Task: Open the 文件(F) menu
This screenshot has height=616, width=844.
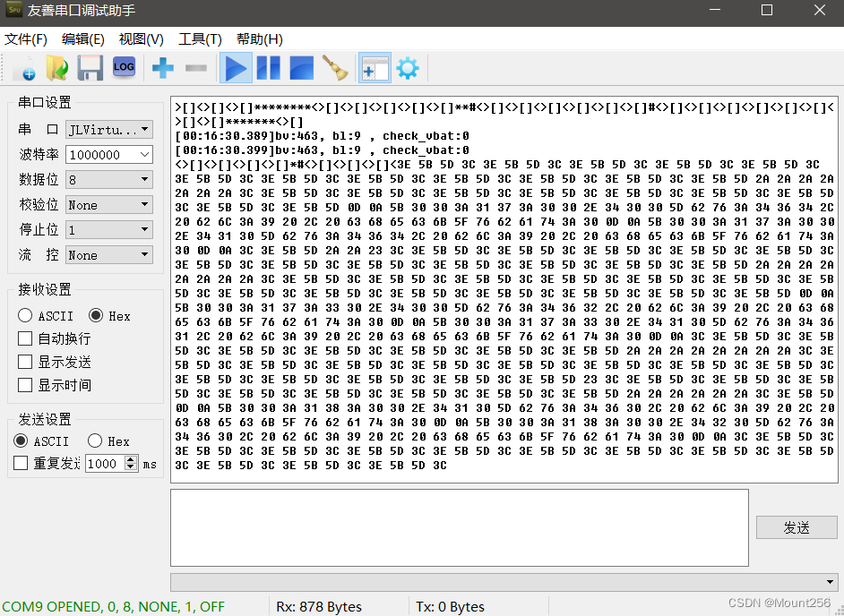Action: (26, 39)
